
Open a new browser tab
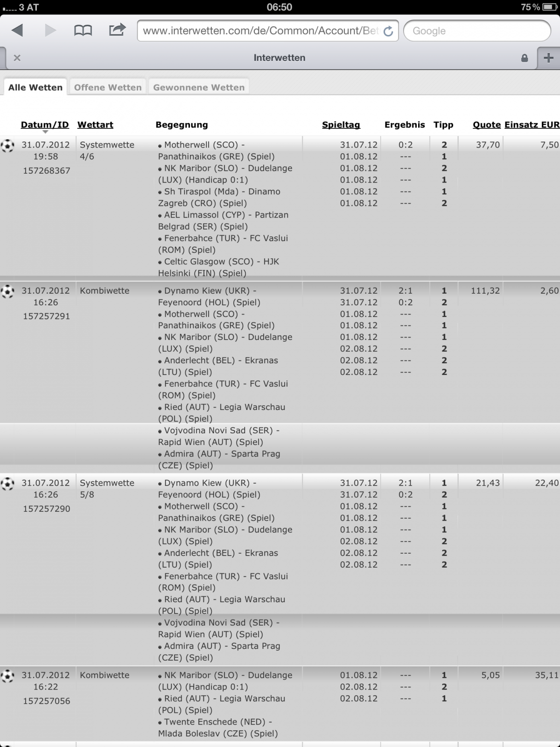[x=548, y=58]
